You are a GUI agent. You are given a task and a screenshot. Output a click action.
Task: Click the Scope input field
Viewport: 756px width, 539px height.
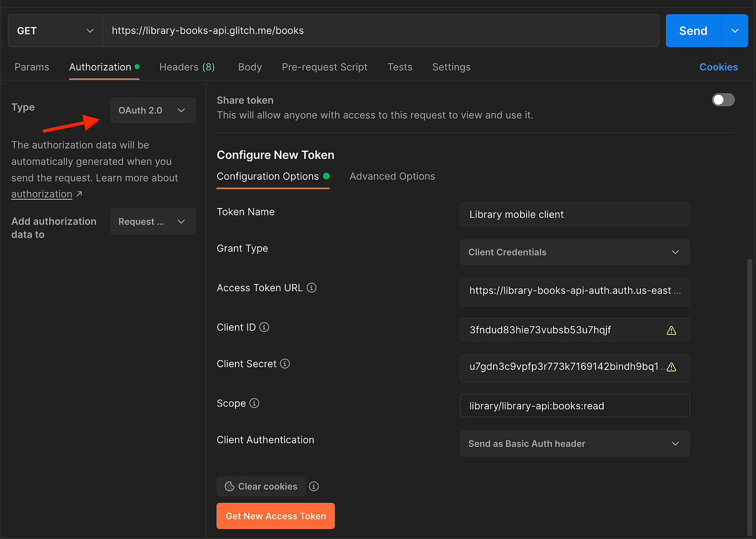(575, 406)
